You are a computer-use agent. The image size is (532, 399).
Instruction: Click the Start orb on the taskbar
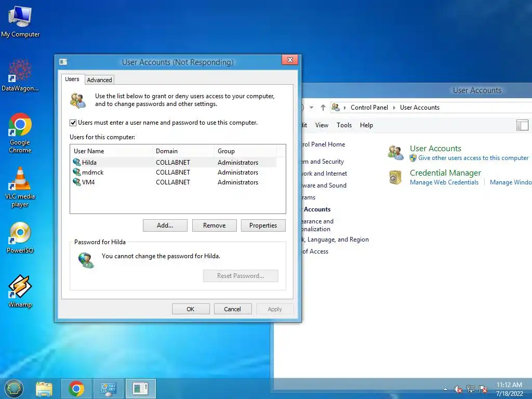coord(14,389)
